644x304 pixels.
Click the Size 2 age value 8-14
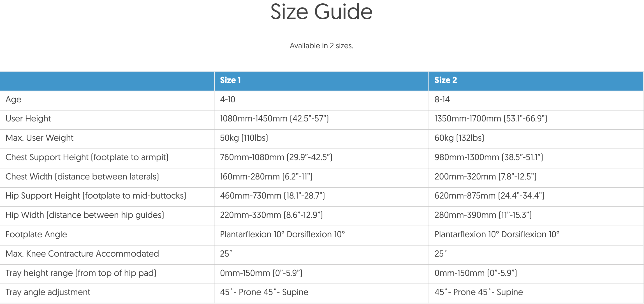coord(442,100)
